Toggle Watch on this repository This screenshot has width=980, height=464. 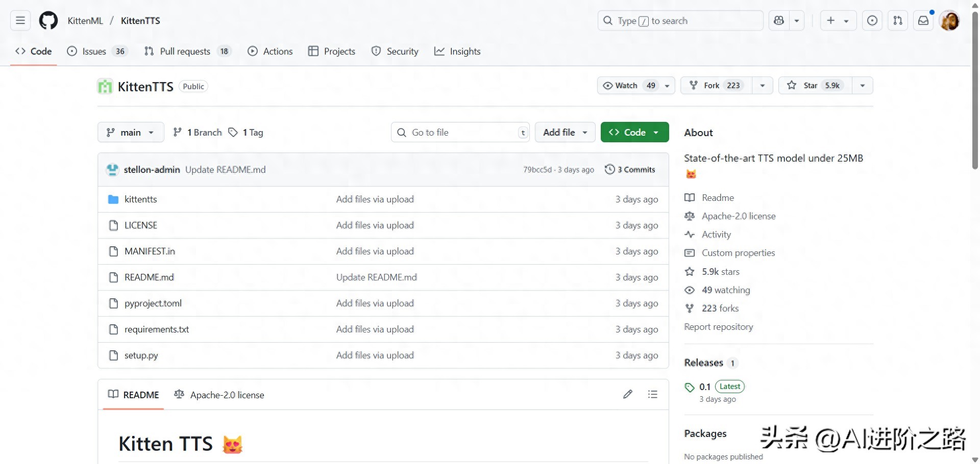pyautogui.click(x=636, y=86)
